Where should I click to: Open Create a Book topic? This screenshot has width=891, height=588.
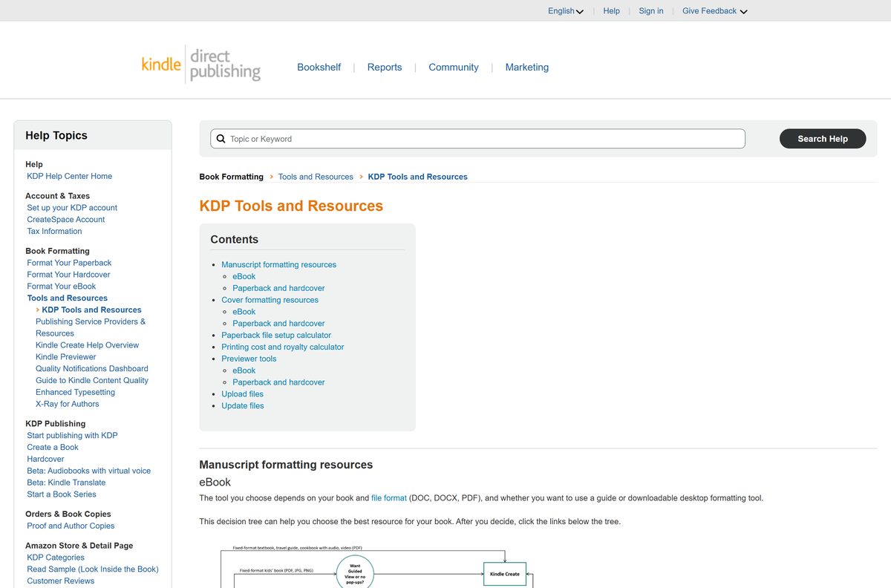53,448
